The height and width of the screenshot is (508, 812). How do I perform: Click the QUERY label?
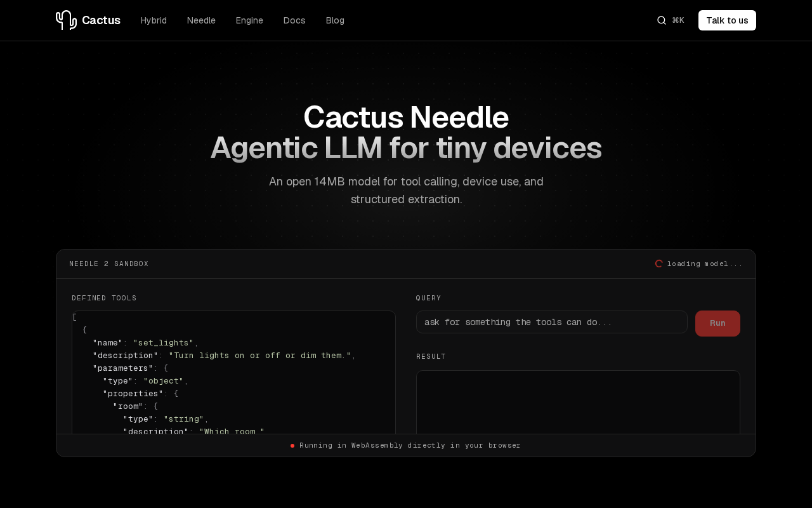tap(429, 298)
